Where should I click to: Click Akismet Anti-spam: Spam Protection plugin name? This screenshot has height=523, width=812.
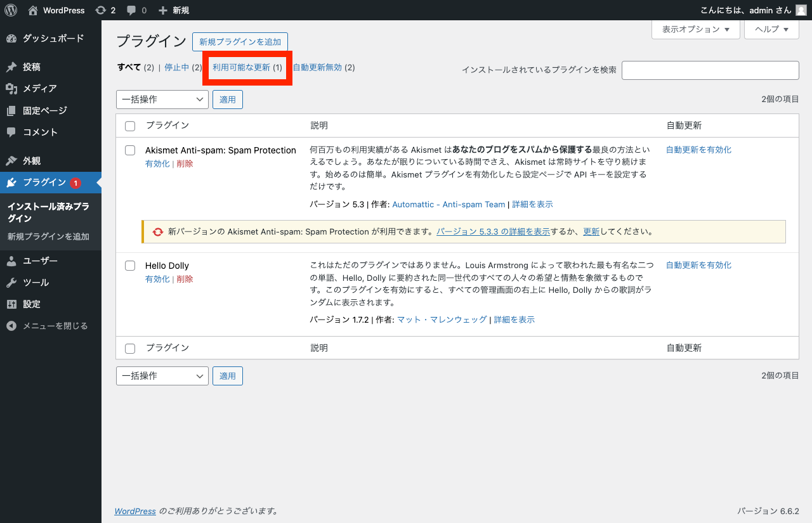pyautogui.click(x=221, y=150)
